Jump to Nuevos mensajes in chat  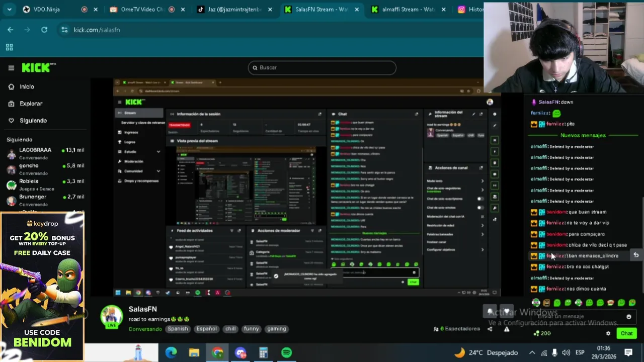pos(583,135)
